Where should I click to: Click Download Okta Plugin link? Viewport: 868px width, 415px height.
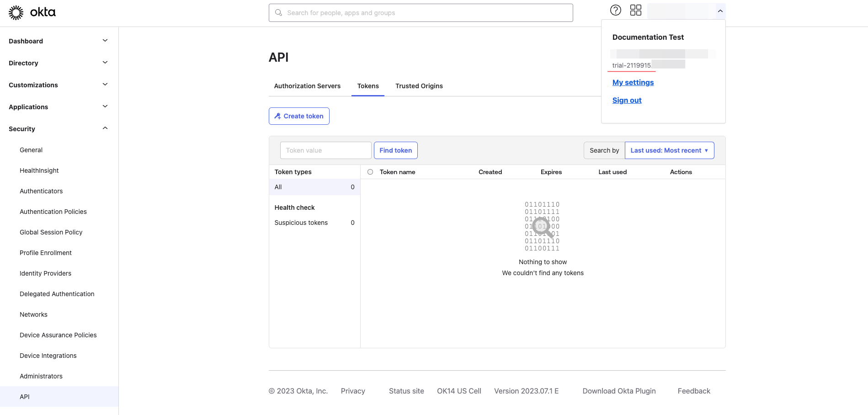pos(619,391)
